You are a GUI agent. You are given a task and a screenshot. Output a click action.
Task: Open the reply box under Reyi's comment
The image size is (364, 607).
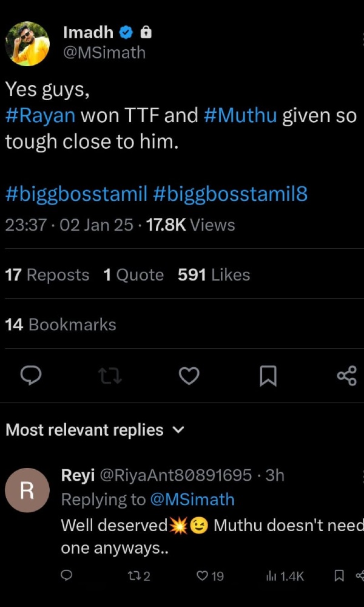click(67, 575)
